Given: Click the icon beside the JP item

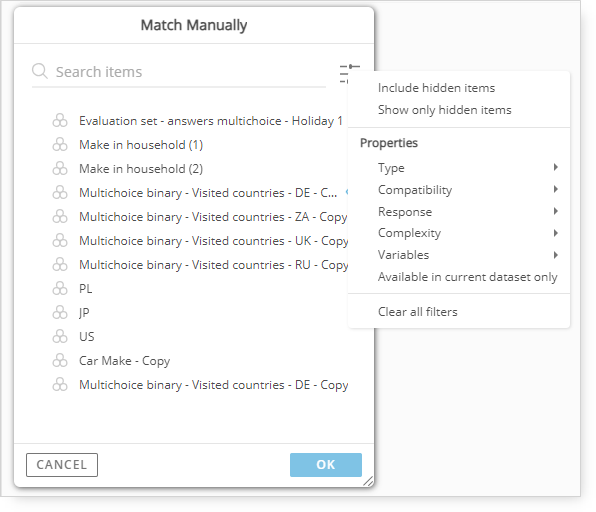Looking at the screenshot, I should pos(60,312).
